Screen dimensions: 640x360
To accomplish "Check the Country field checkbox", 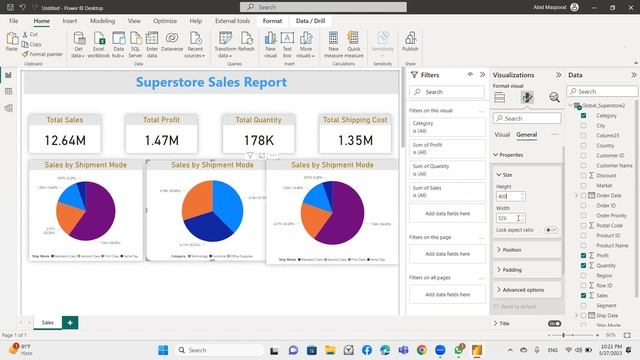I will click(583, 145).
